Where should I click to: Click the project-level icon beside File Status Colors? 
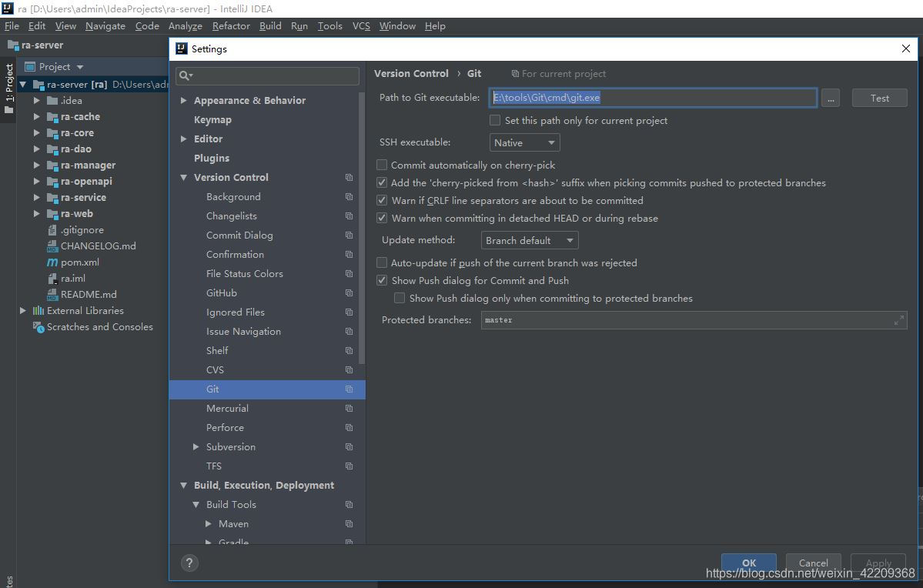(x=349, y=274)
